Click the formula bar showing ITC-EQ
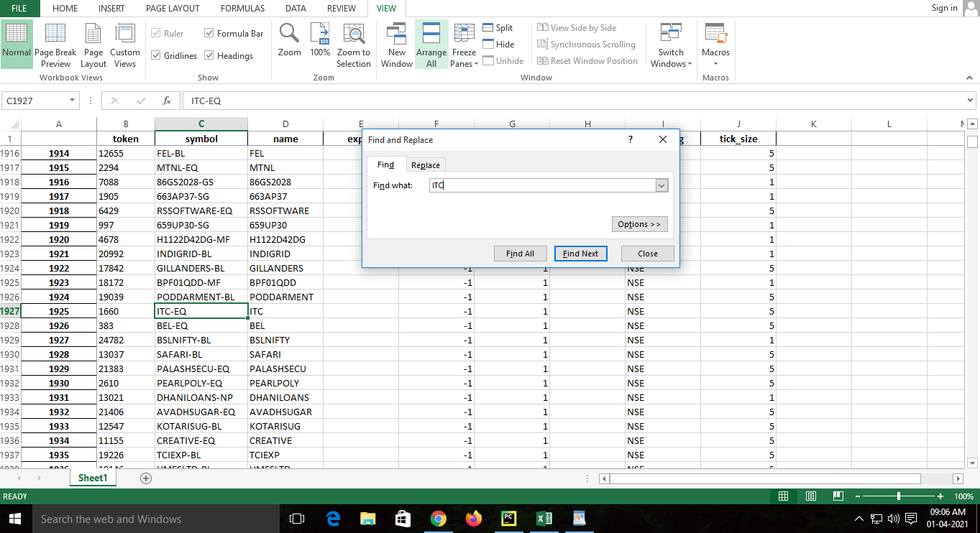The image size is (980, 533). click(574, 101)
